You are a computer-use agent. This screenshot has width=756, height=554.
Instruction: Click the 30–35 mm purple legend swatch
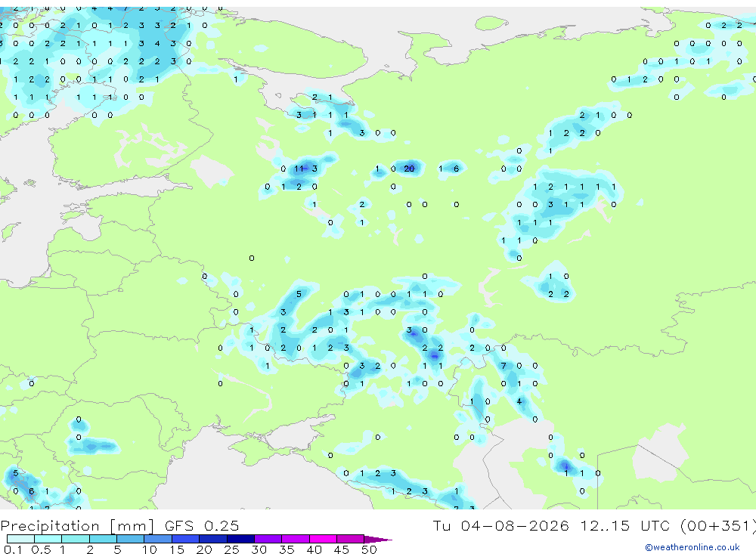[268, 539]
